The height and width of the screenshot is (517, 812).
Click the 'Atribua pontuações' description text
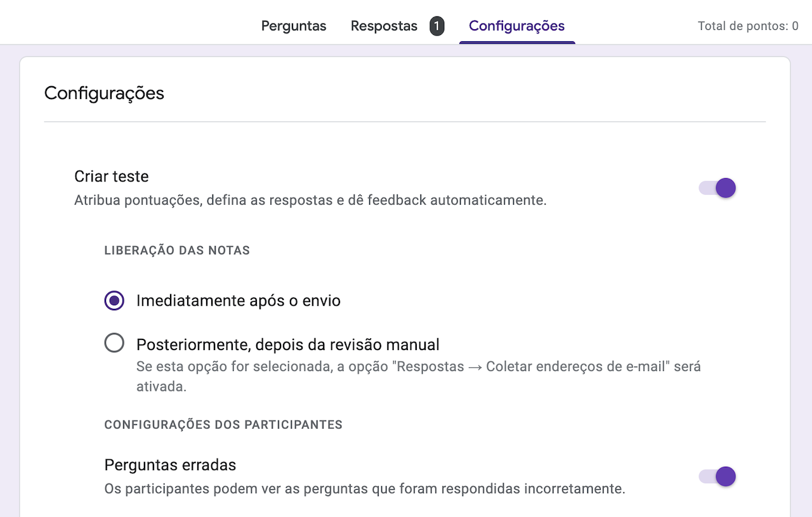click(310, 200)
